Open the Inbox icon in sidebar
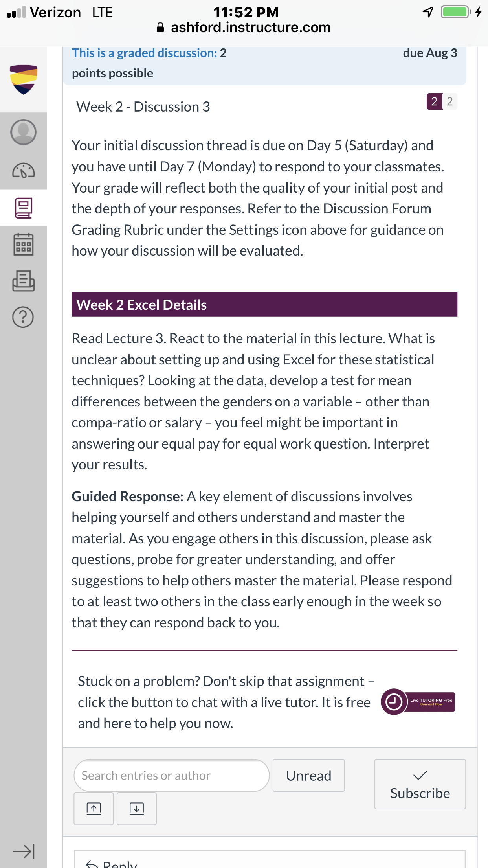The image size is (488, 868). 23,281
